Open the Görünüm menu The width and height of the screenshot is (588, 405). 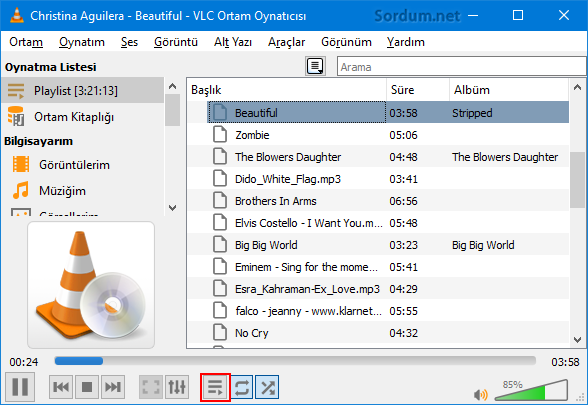[346, 42]
